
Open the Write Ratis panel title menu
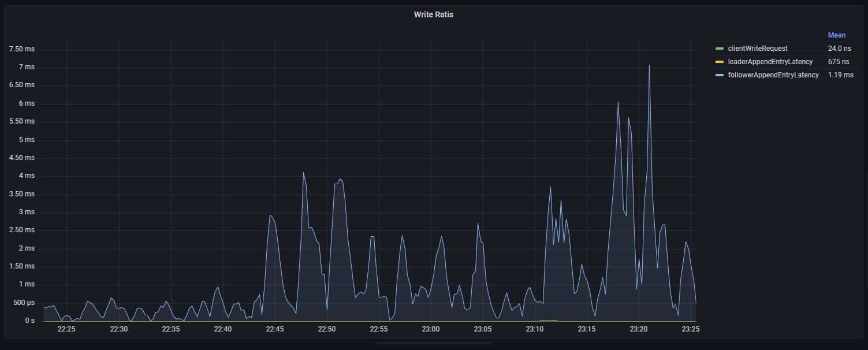click(434, 14)
